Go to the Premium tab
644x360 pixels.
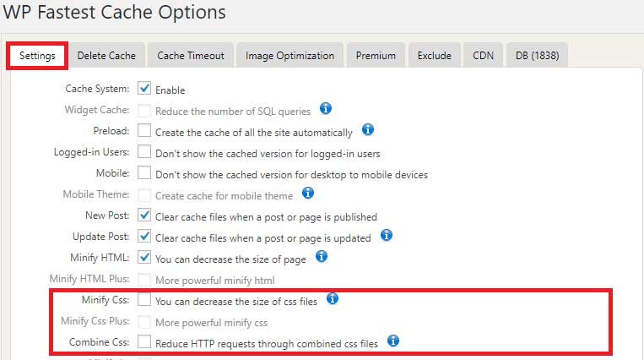point(376,55)
